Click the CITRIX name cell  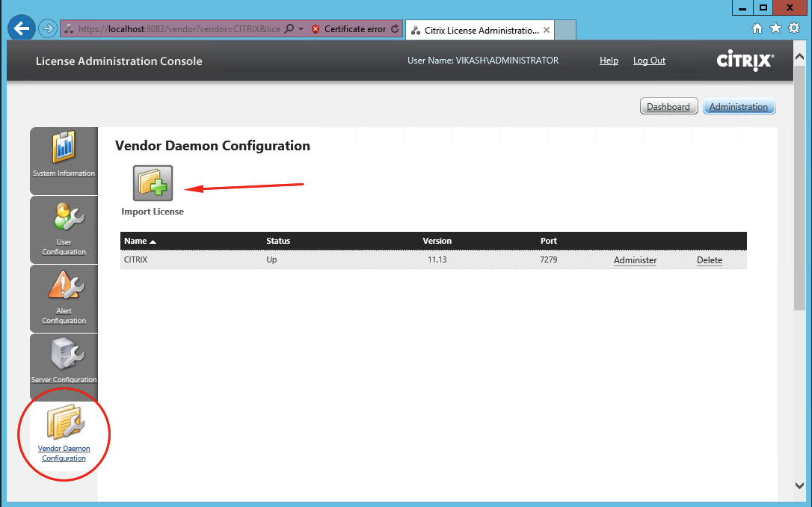(135, 259)
